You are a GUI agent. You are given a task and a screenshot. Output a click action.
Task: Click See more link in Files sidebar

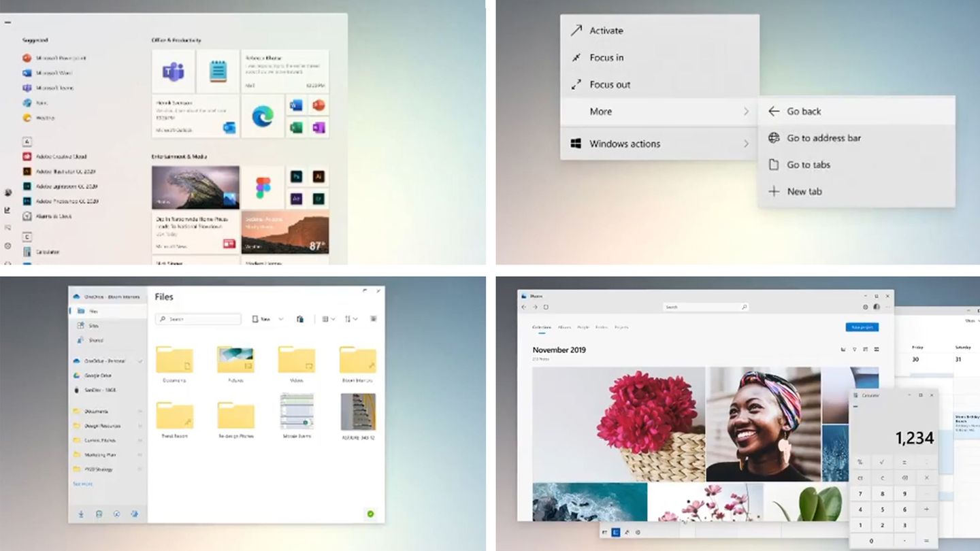coord(83,484)
